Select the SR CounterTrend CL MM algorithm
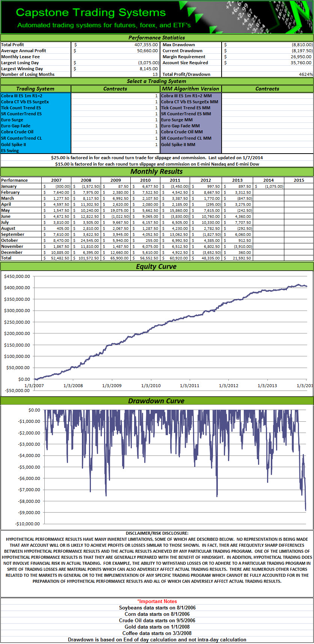This screenshot has height=644, width=314. click(186, 138)
